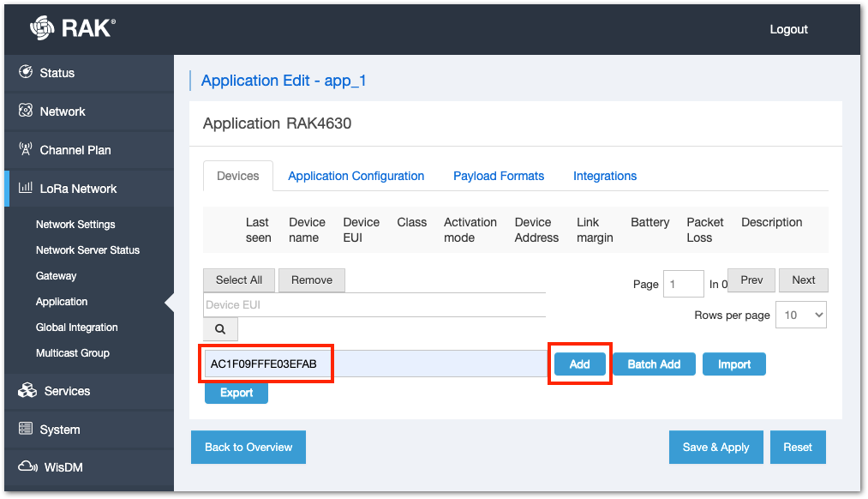Click the WisDM cloud icon
The height and width of the screenshot is (499, 868).
27,466
